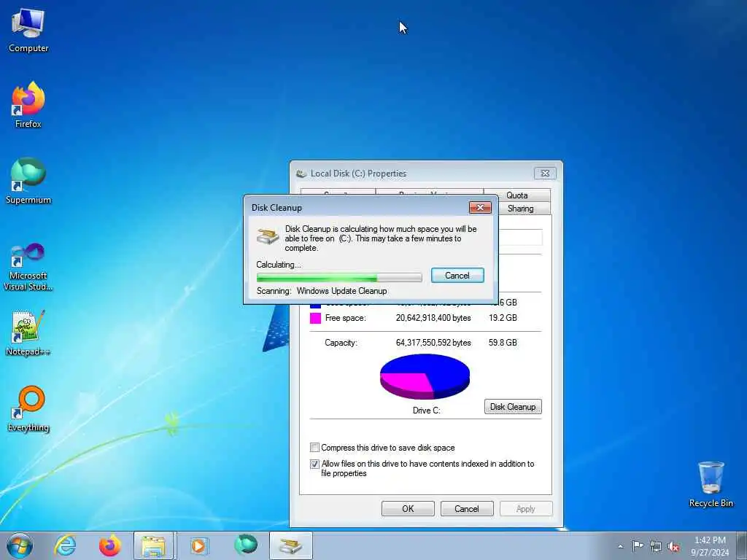This screenshot has height=560, width=747.
Task: Switch to Supermium on the taskbar
Action: [246, 545]
